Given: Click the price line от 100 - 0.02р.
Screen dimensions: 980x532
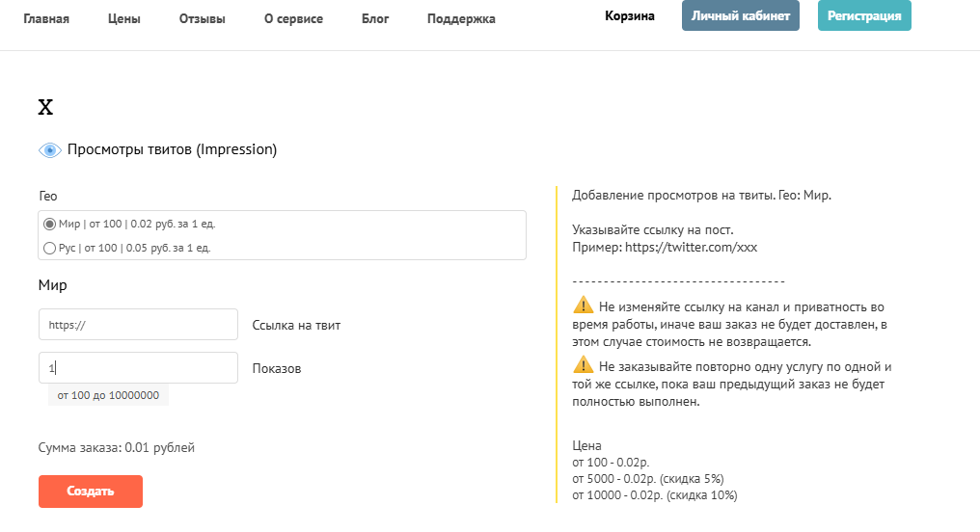Looking at the screenshot, I should (x=611, y=463).
